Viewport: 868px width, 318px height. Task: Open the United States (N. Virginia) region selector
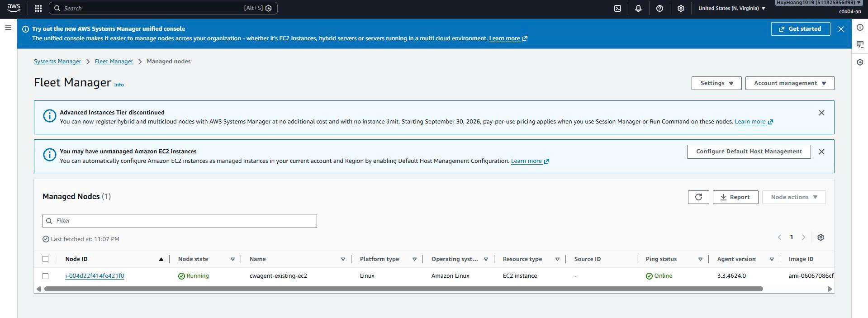click(x=731, y=8)
